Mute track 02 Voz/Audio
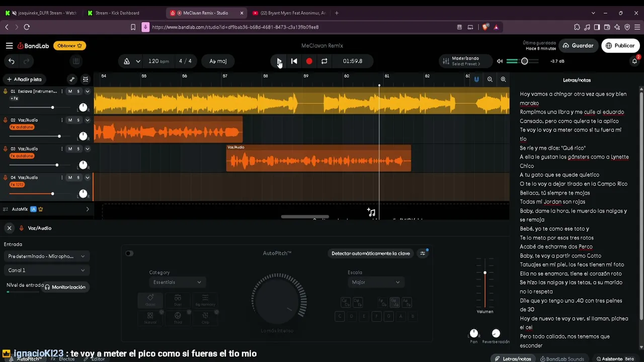 click(70, 120)
